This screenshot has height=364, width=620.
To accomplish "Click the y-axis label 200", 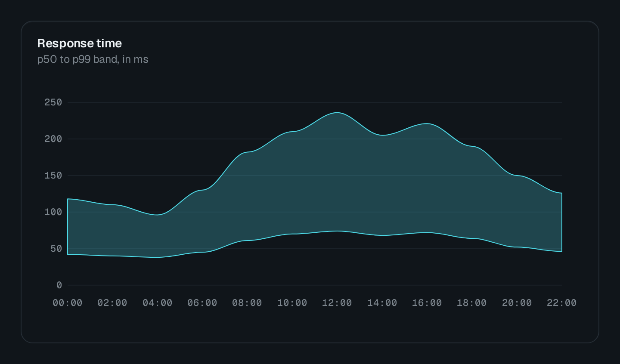I will click(53, 139).
